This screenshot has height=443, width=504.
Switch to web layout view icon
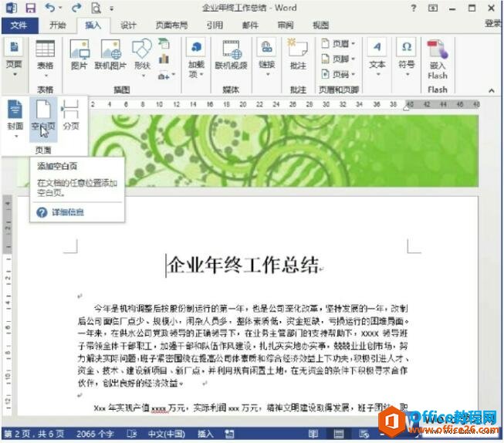click(x=364, y=434)
